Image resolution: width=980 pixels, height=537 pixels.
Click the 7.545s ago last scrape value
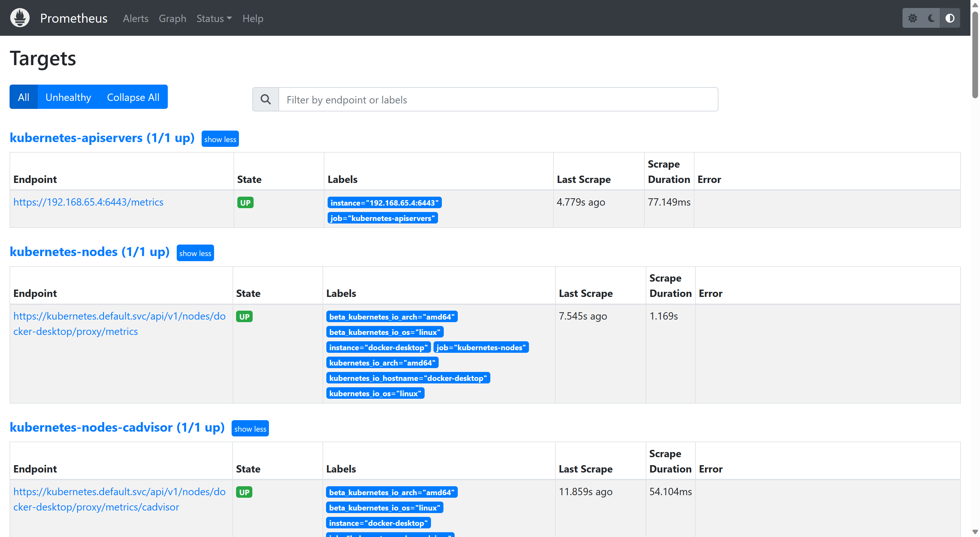point(583,316)
